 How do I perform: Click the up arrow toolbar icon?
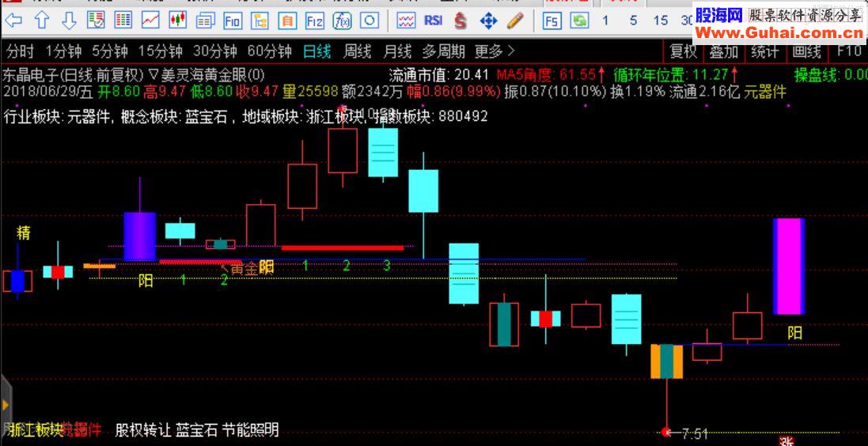42,21
